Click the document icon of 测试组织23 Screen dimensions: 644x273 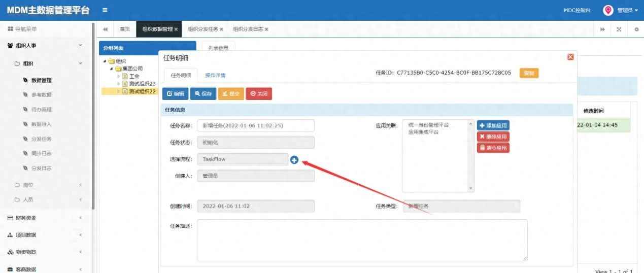coord(125,84)
